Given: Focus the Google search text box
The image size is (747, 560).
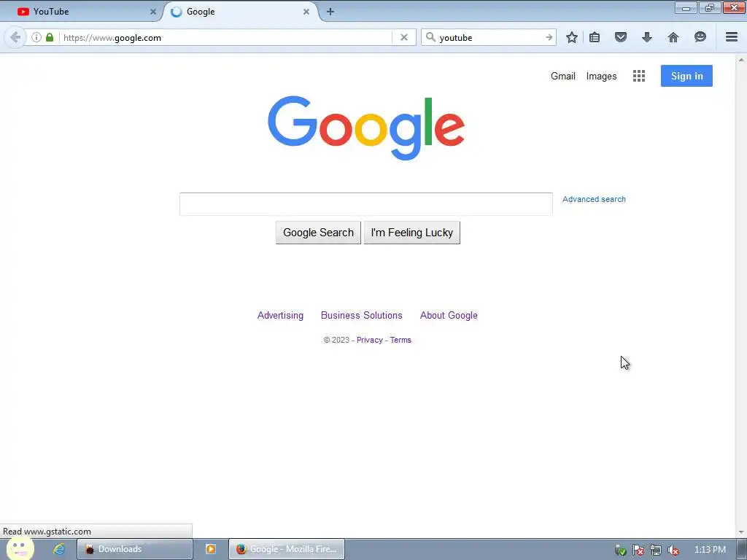Looking at the screenshot, I should click(366, 204).
